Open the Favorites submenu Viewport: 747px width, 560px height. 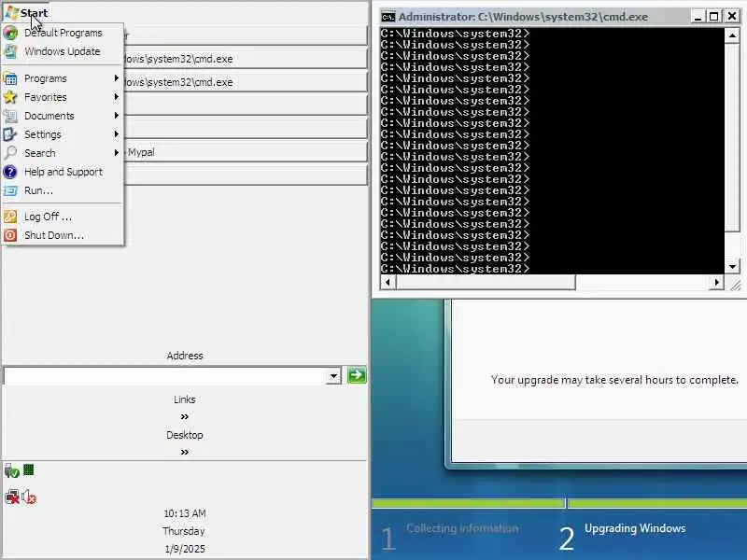click(63, 97)
